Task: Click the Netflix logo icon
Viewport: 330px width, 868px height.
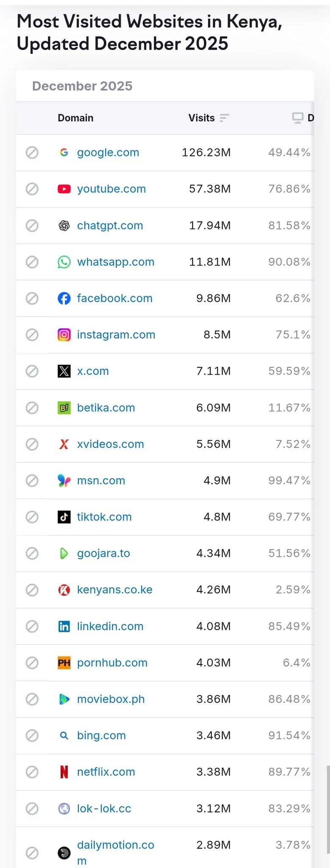Action: pyautogui.click(x=64, y=772)
